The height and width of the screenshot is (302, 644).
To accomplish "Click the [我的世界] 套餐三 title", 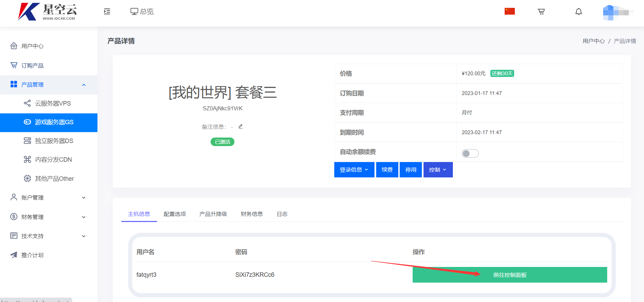I will pos(223,92).
